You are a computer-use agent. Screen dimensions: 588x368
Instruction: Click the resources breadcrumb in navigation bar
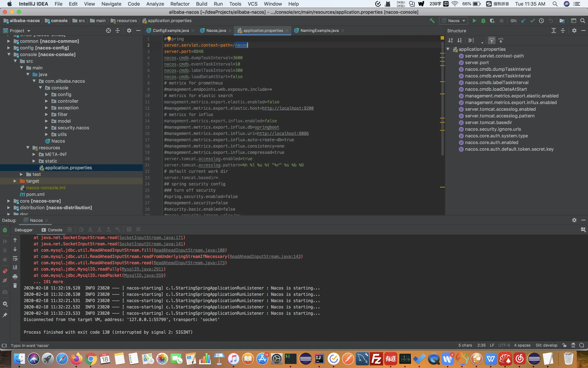(x=123, y=21)
